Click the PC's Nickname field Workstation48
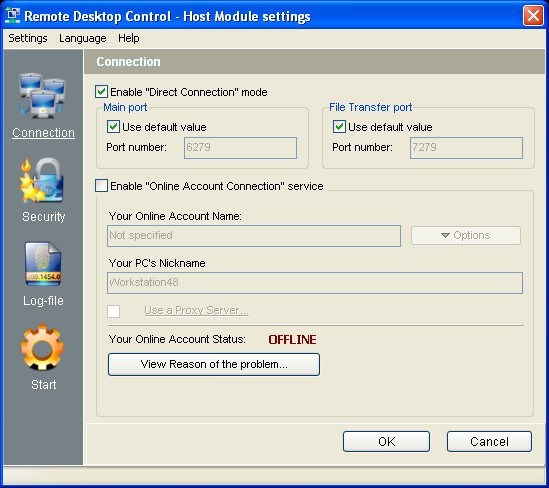549x488 pixels. point(315,283)
